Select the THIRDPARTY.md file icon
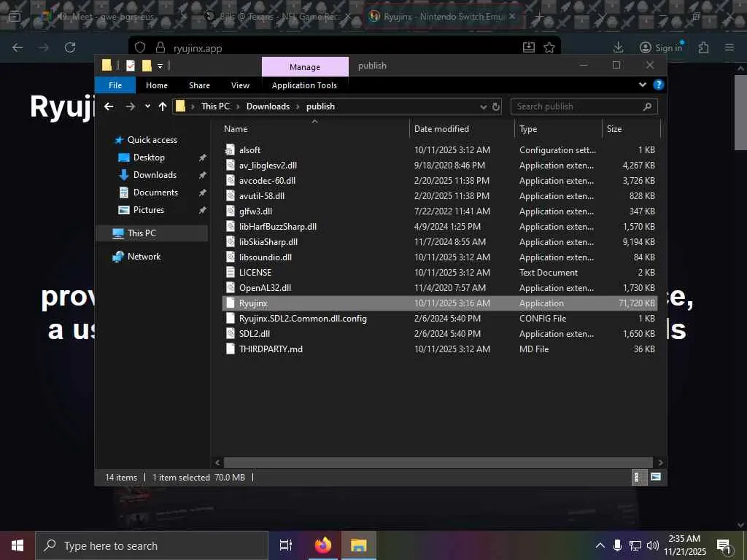This screenshot has height=560, width=747. pos(230,349)
